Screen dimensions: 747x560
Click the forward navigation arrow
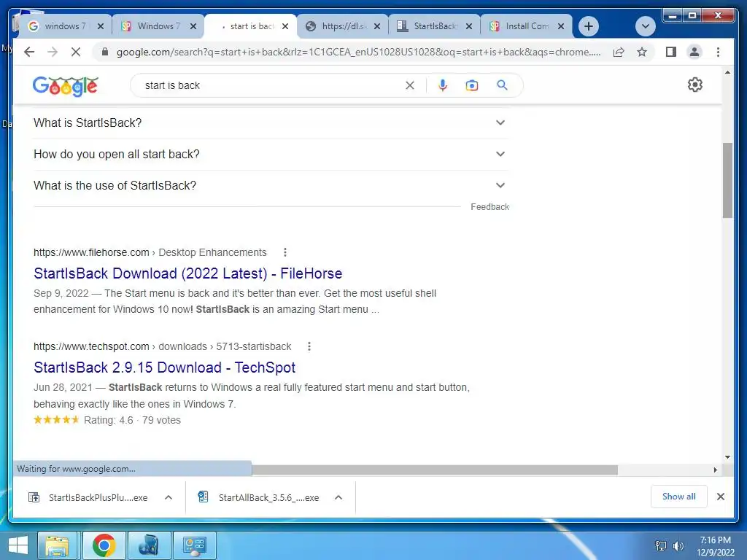point(53,52)
